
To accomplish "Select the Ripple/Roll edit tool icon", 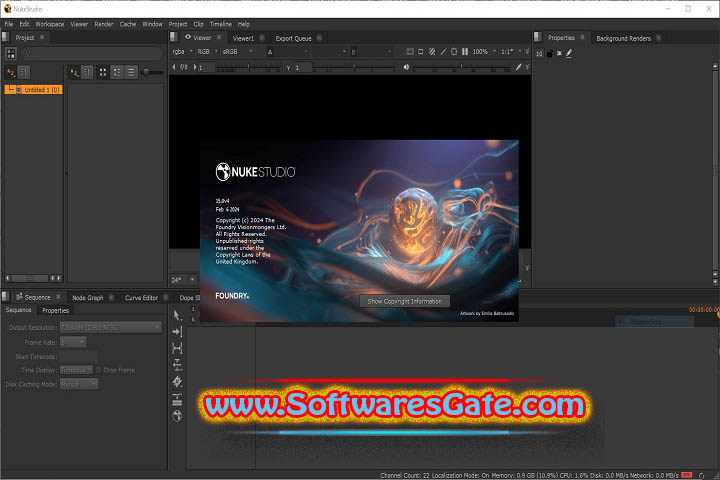I will pyautogui.click(x=177, y=365).
